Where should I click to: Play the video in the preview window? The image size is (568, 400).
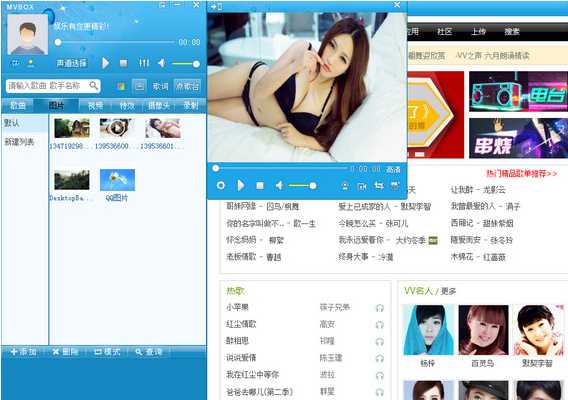click(x=241, y=186)
